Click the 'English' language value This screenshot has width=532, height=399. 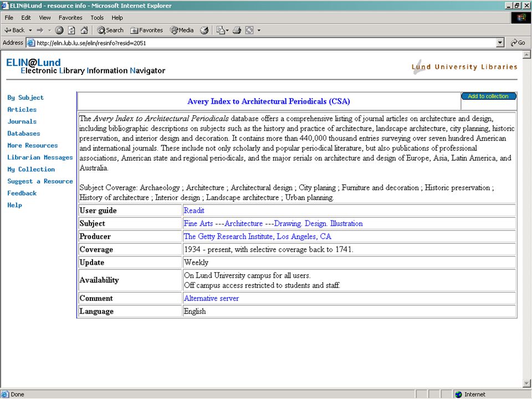click(195, 311)
